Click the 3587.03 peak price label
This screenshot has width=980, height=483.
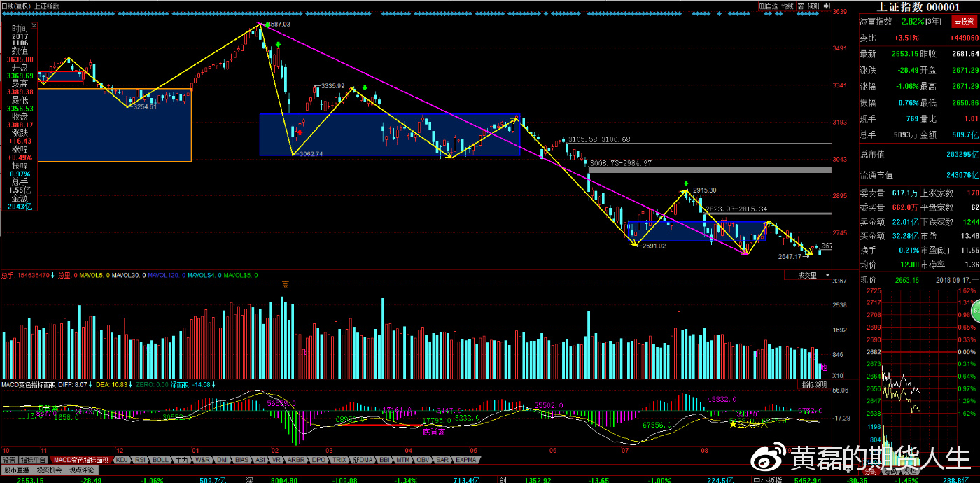click(278, 24)
